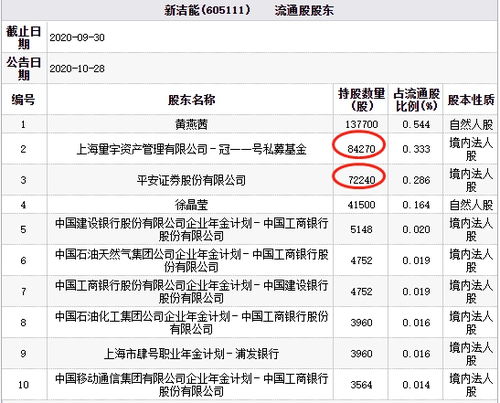Select 中国石油天然气集团公司企业年金计划 shareholder name
Viewport: 500px width, 403px height.
[x=191, y=260]
